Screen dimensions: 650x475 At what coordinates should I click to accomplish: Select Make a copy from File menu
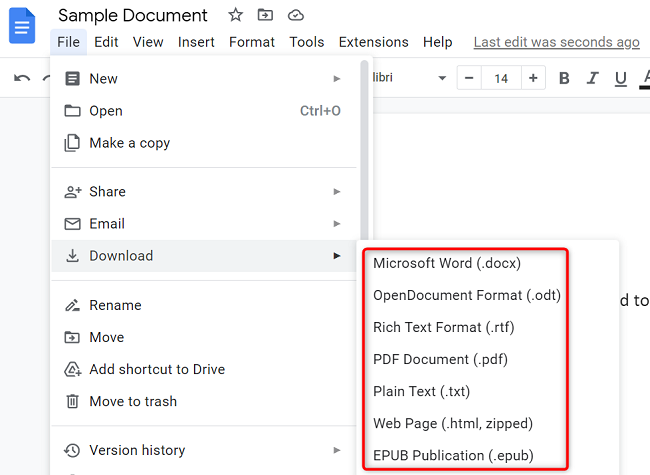(x=130, y=143)
